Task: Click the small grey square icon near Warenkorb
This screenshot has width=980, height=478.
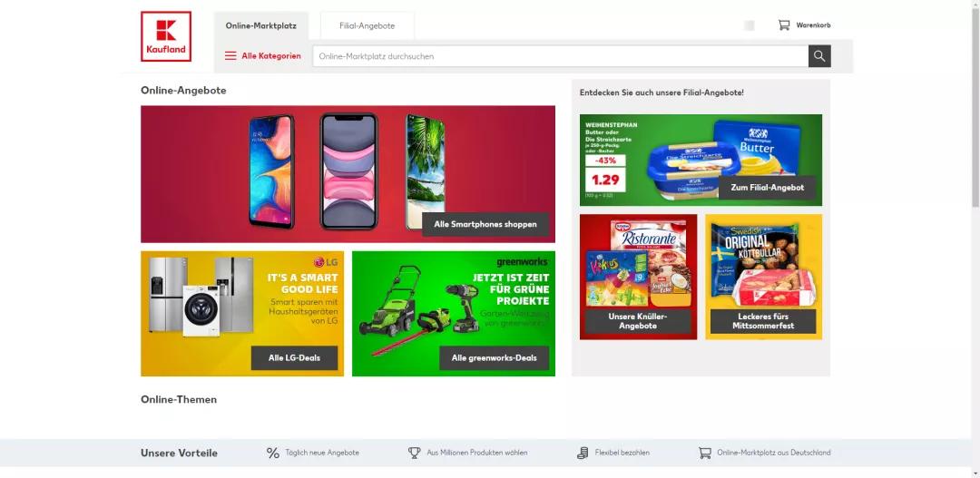Action: [750, 25]
